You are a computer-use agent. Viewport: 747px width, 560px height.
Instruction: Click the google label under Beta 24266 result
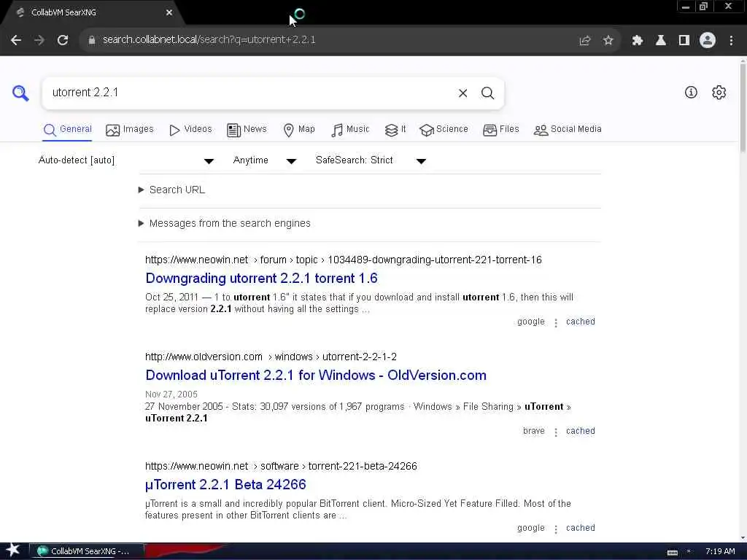[x=531, y=528]
